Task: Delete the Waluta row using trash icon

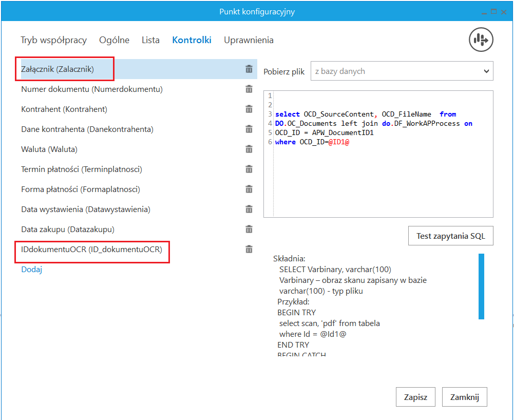Action: coord(249,149)
